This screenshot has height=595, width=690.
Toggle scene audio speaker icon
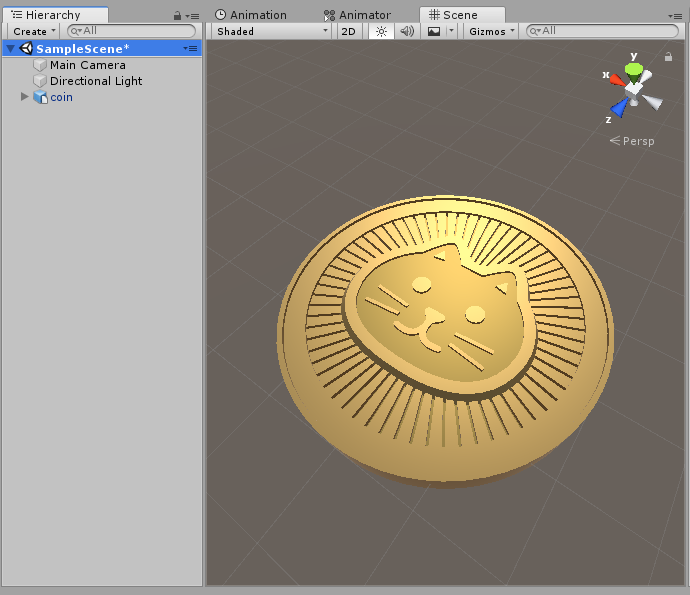pos(407,31)
